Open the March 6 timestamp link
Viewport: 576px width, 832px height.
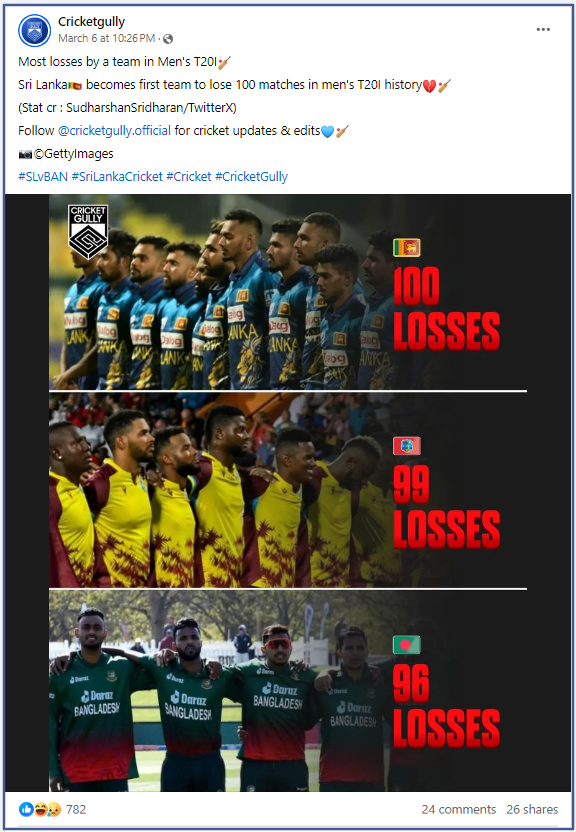(x=106, y=38)
